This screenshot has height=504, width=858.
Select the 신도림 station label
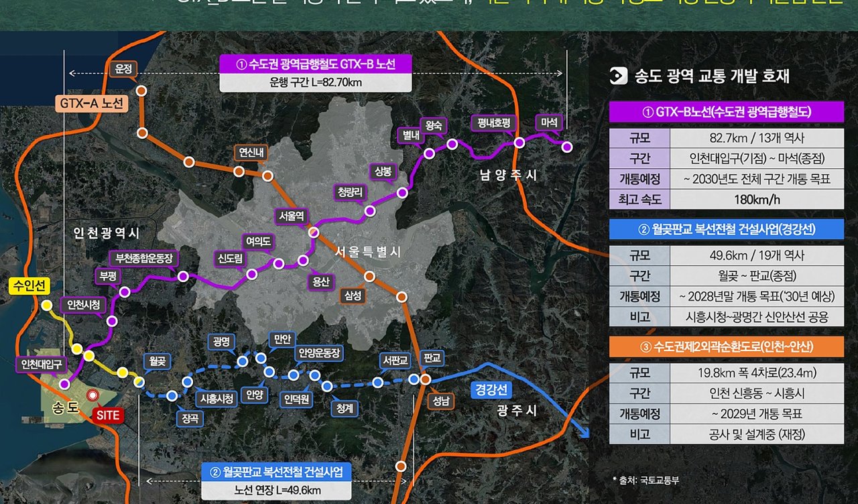tap(231, 258)
